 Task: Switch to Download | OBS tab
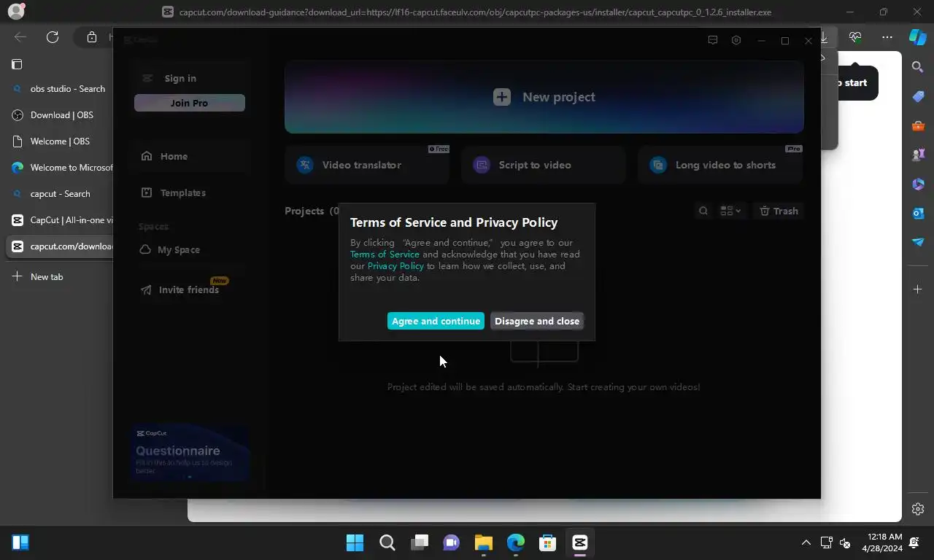[x=60, y=115]
